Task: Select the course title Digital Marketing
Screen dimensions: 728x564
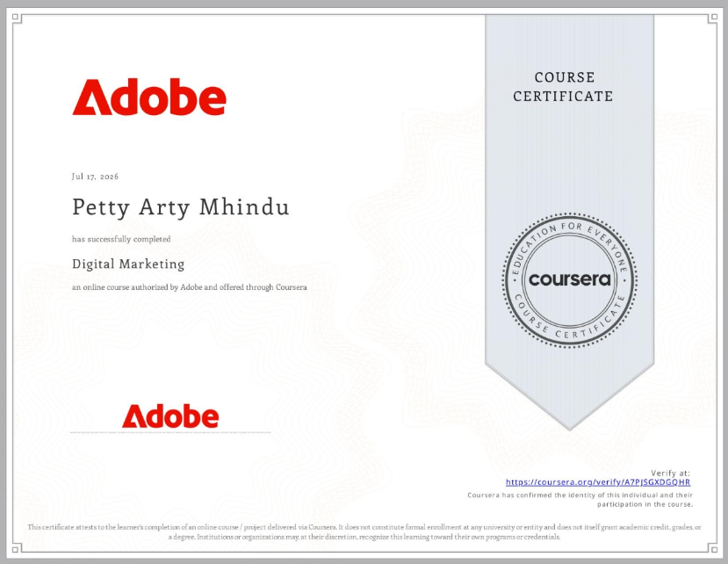Action: tap(128, 264)
